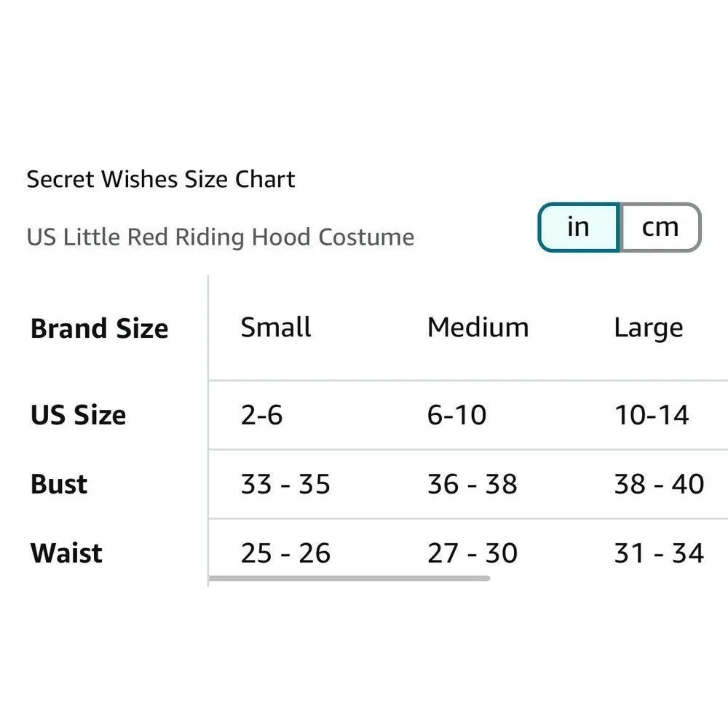Click the Large column header

[648, 328]
